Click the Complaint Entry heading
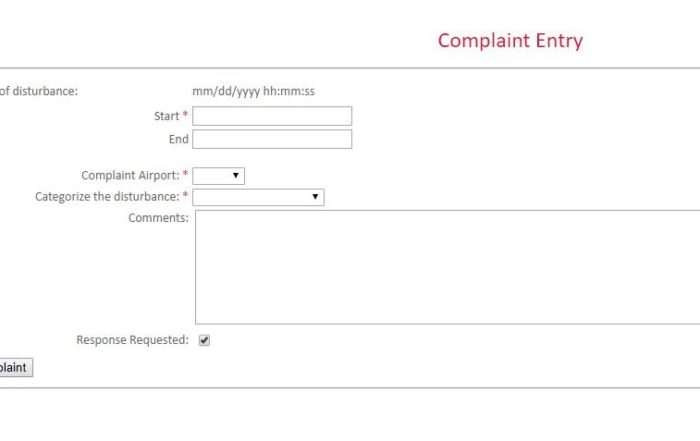The height and width of the screenshot is (441, 700). [x=510, y=41]
